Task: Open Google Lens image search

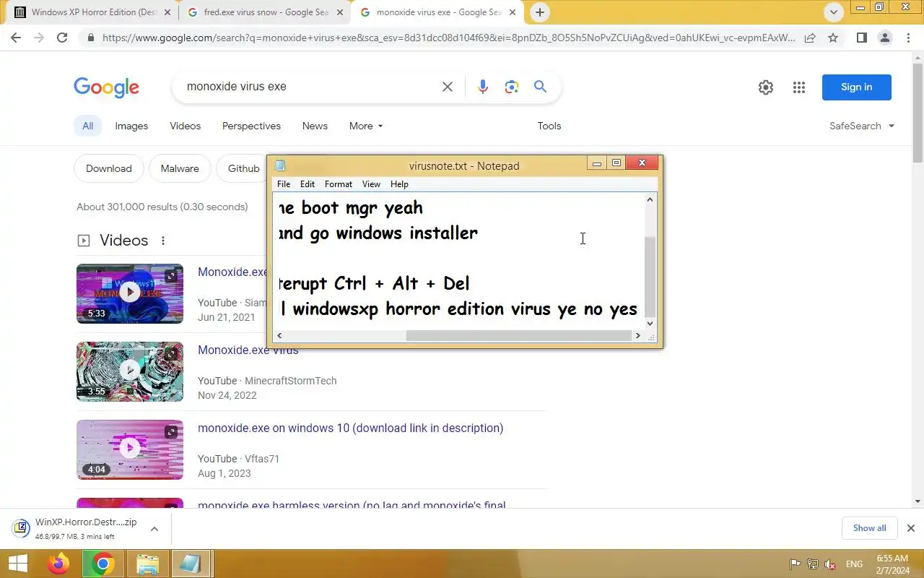Action: [x=512, y=87]
